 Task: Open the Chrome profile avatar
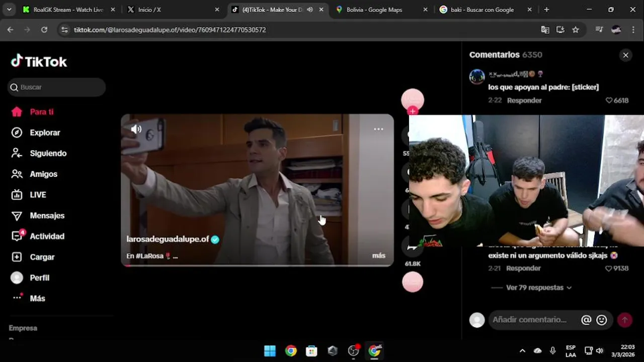pos(616,30)
